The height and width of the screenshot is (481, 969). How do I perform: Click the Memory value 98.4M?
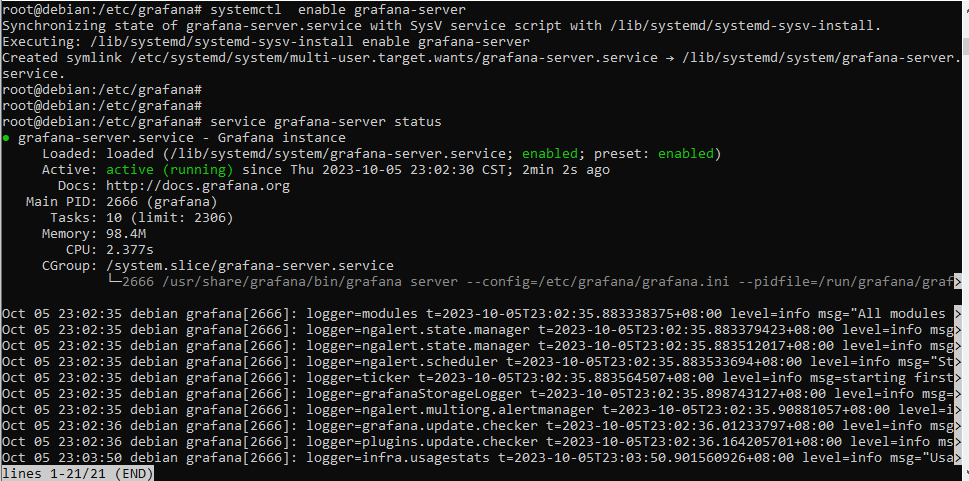pos(126,234)
